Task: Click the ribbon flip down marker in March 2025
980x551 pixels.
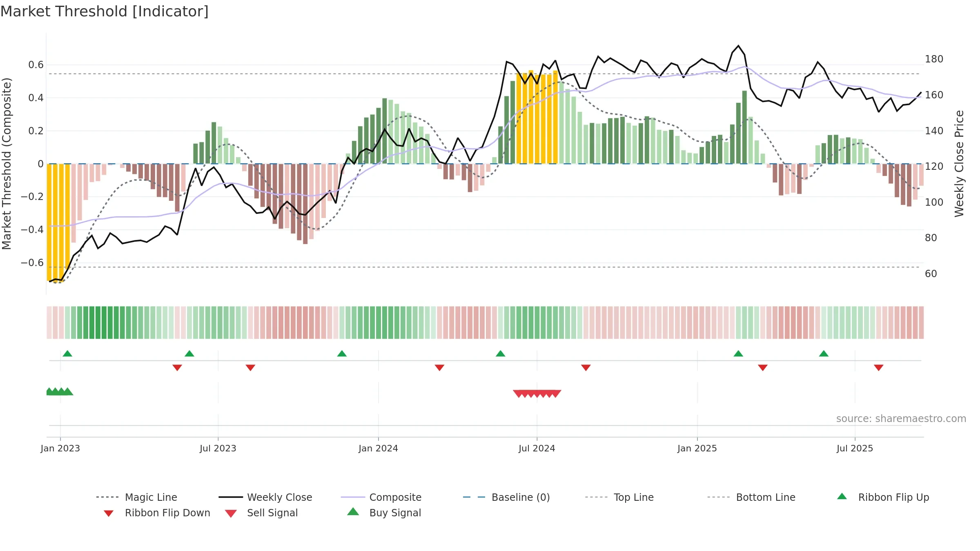Action: (763, 368)
